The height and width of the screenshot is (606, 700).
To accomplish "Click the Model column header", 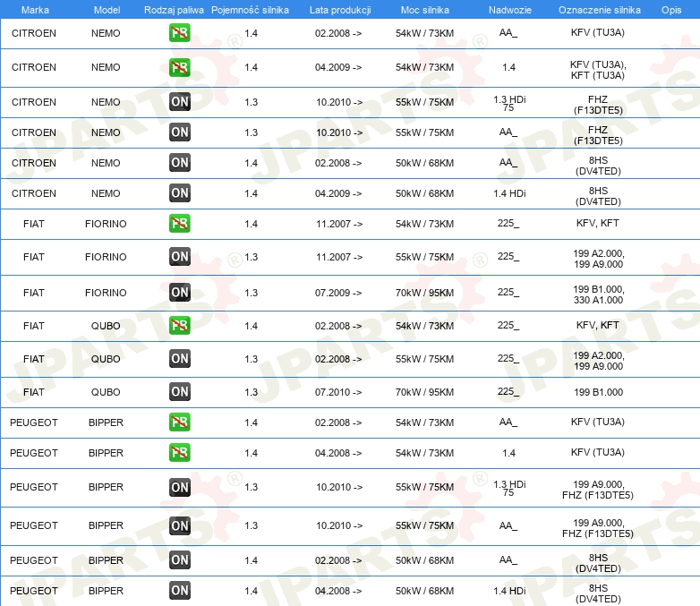I will (107, 10).
